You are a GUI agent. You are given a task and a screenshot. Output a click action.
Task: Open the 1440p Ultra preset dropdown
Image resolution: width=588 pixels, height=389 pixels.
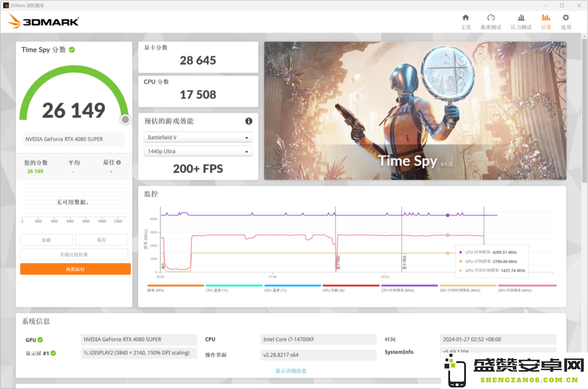tap(198, 151)
